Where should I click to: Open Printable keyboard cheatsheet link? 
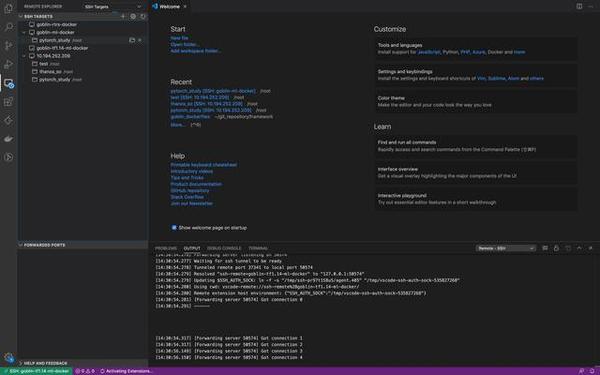(x=204, y=165)
